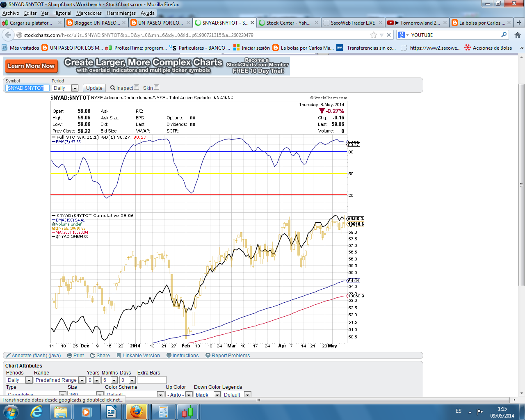Screen dimensions: 525x420
Task: Open search engine selector dropdown
Action: pyautogui.click(x=403, y=35)
